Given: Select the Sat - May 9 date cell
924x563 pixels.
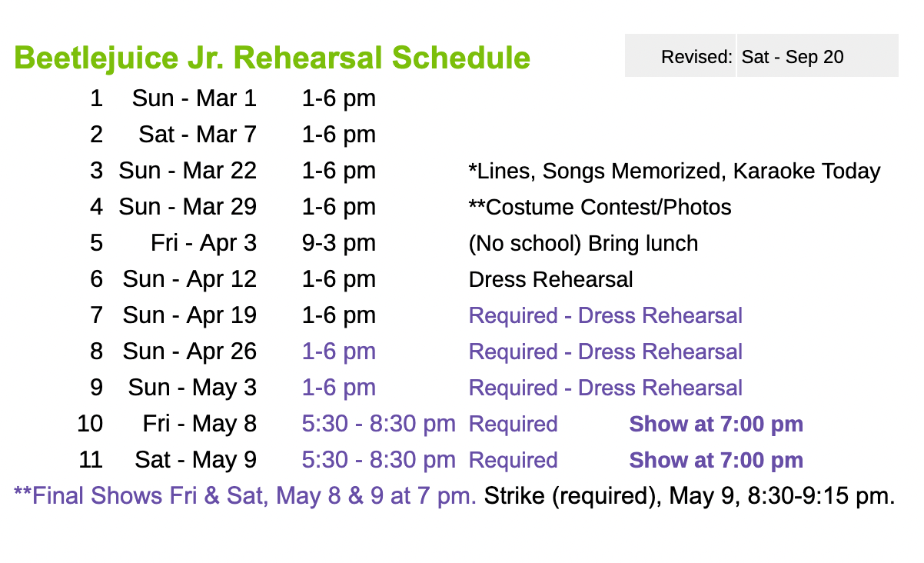Looking at the screenshot, I should point(195,460).
